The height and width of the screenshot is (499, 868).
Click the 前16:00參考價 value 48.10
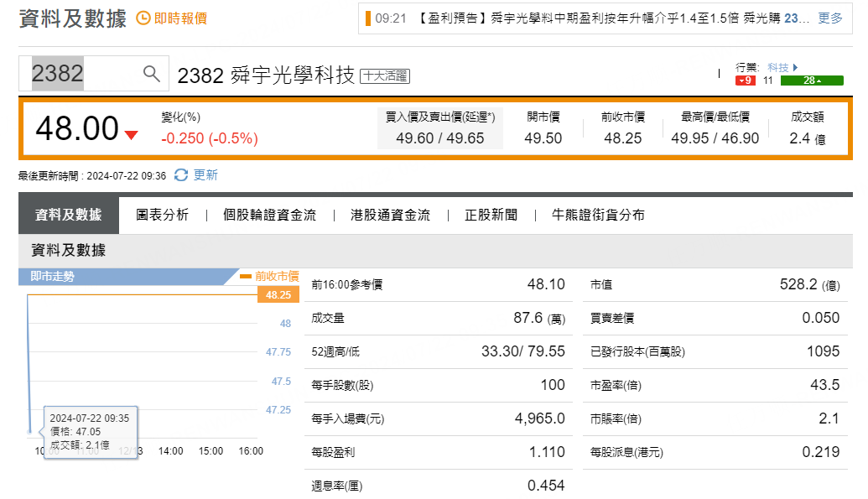[546, 284]
